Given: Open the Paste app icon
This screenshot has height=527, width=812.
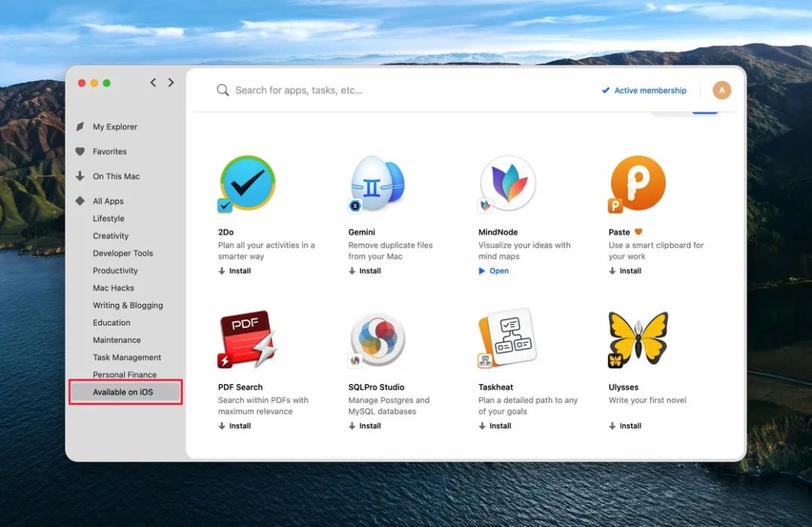Looking at the screenshot, I should (638, 183).
